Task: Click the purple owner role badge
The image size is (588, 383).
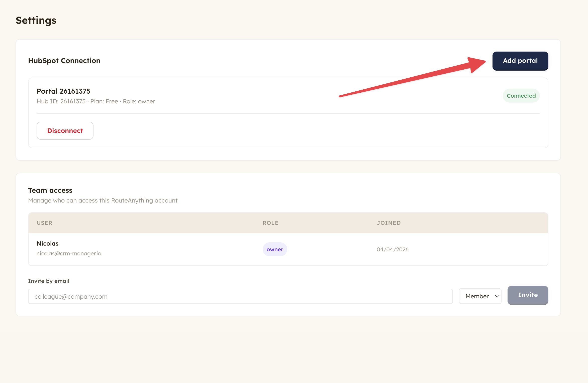Action: (x=275, y=249)
